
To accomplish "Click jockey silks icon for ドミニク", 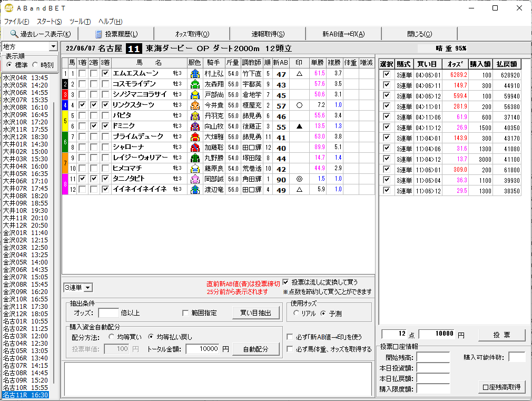I will 195,126.
